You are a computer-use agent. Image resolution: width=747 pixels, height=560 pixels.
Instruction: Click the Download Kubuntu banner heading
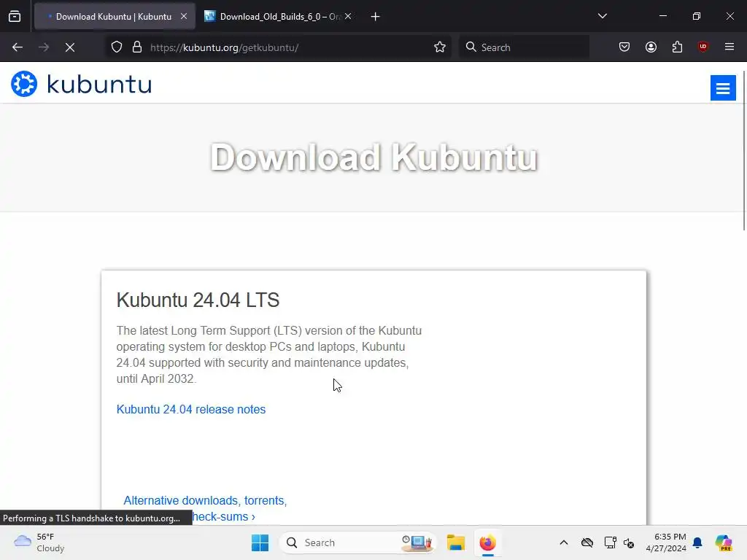373,157
